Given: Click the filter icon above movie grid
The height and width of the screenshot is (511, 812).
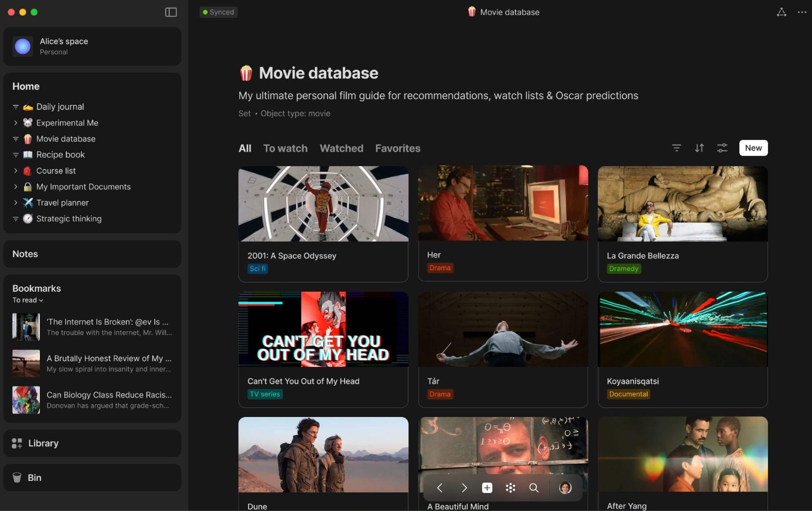Looking at the screenshot, I should [x=676, y=148].
